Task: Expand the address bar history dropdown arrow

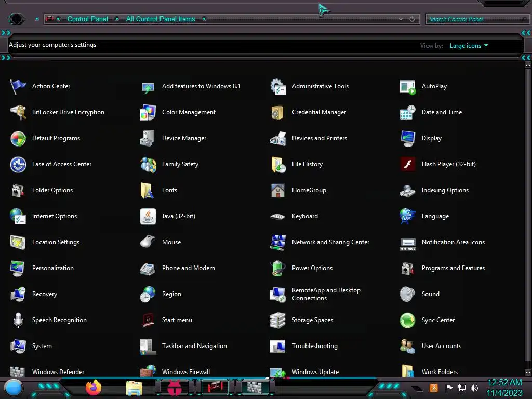Action: (x=401, y=19)
